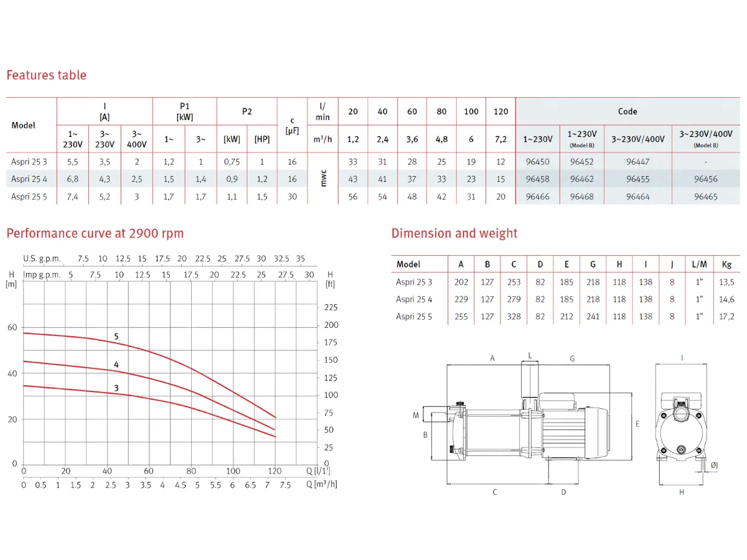Click the "U.S. g.p.m." axis label
Screen dimensions: 747x560
[42, 259]
